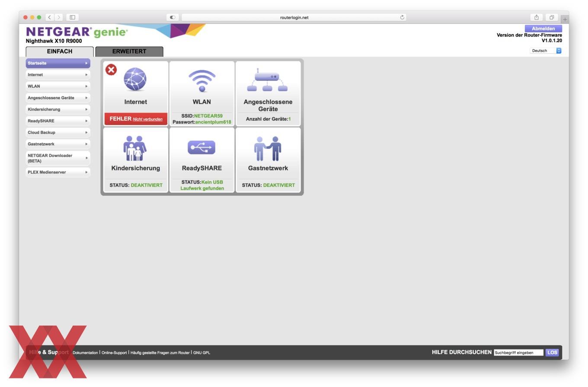Screen dimensions: 588x387
Task: Open Gastnetzwerk sidebar entry
Action: (x=58, y=144)
